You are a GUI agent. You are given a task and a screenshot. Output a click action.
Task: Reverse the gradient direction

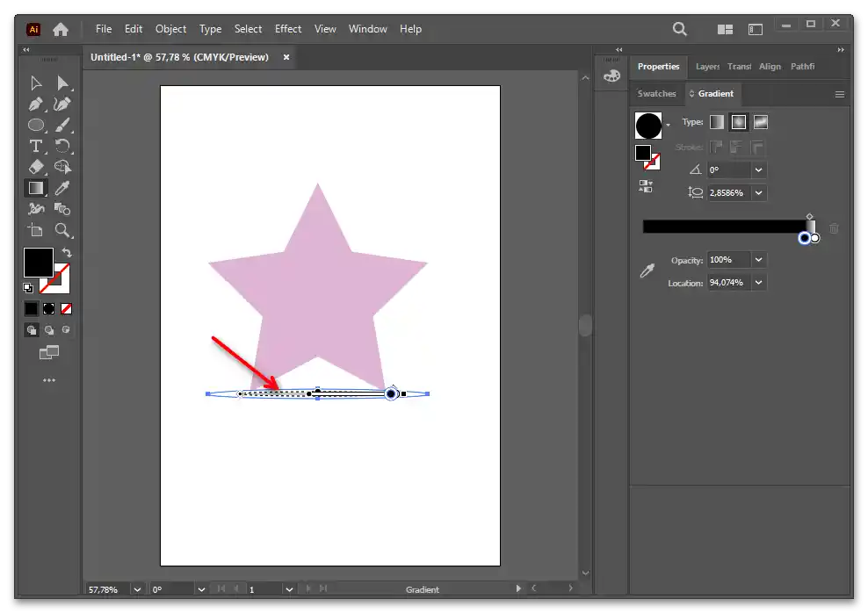coord(646,186)
